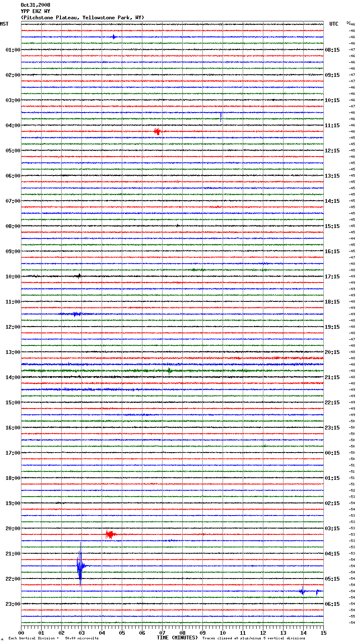Click the blue burst after 11:00 near minute 3
The image size is (357, 644).
[x=76, y=314]
